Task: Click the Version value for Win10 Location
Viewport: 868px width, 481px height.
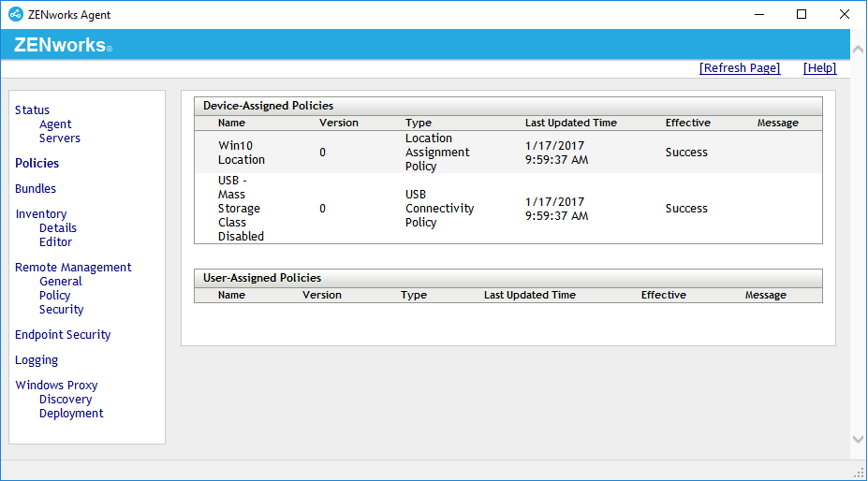Action: 322,153
